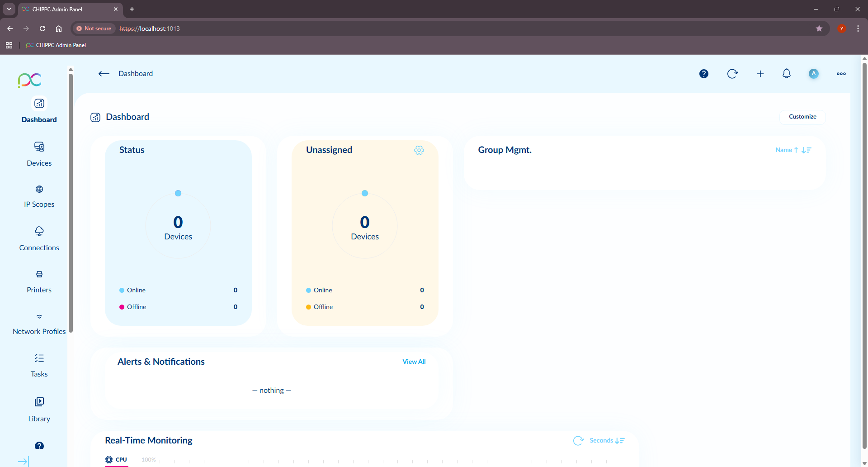View All alerts and notifications

(x=414, y=362)
